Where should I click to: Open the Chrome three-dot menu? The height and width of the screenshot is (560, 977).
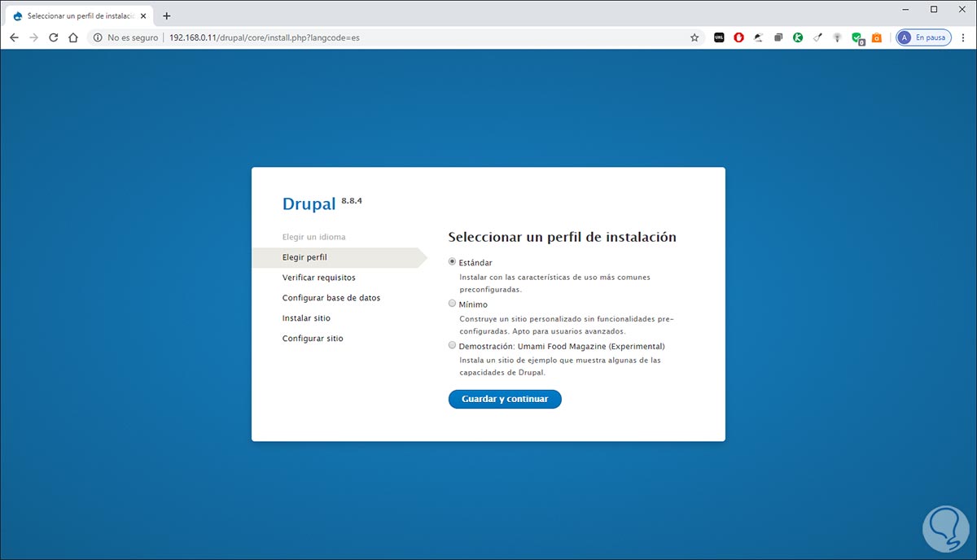point(964,37)
